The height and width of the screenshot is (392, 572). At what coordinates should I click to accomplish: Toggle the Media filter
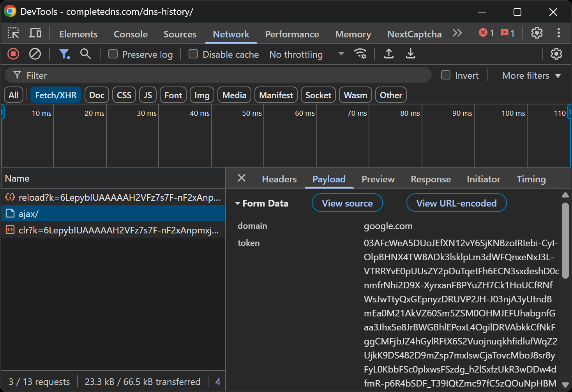click(234, 95)
